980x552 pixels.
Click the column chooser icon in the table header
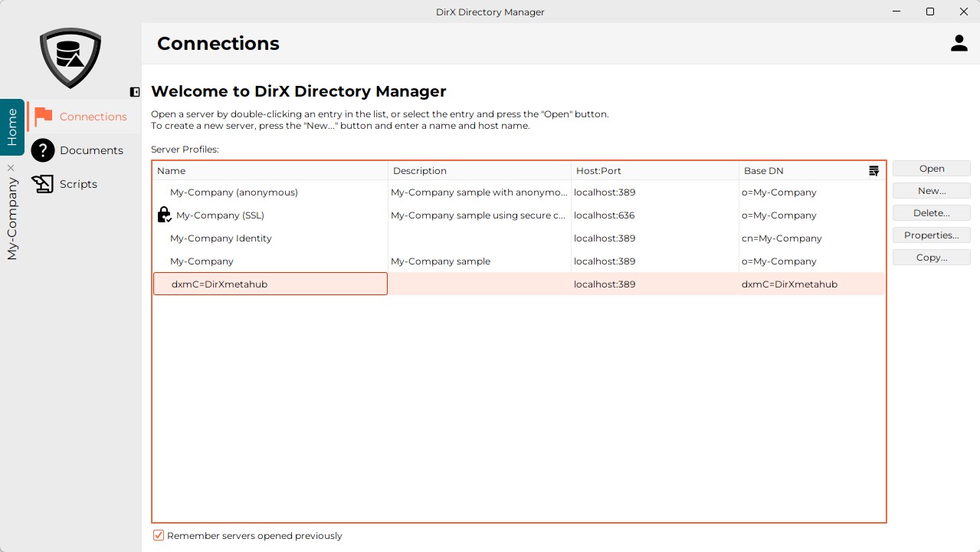click(x=873, y=171)
